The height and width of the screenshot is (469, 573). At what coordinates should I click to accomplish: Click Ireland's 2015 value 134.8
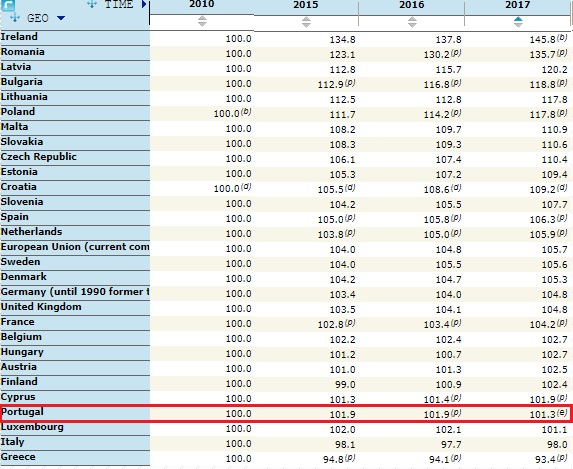point(342,39)
